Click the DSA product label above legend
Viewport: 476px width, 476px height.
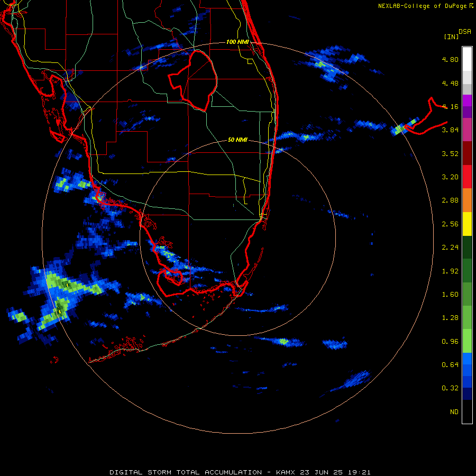tap(465, 32)
